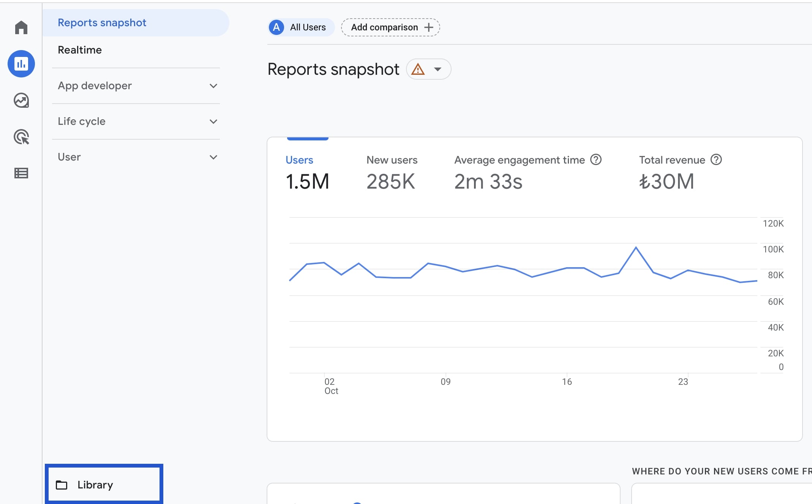Click 'Where do your new users come from' heading

click(722, 471)
